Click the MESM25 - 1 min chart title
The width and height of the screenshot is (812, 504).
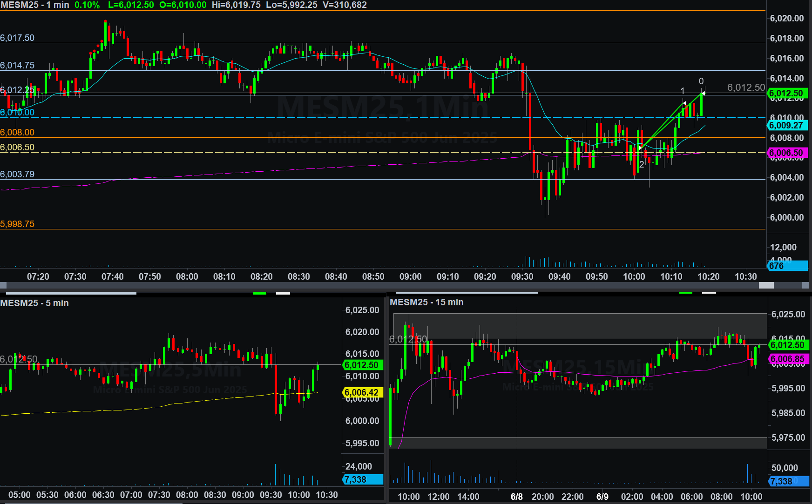(35, 5)
